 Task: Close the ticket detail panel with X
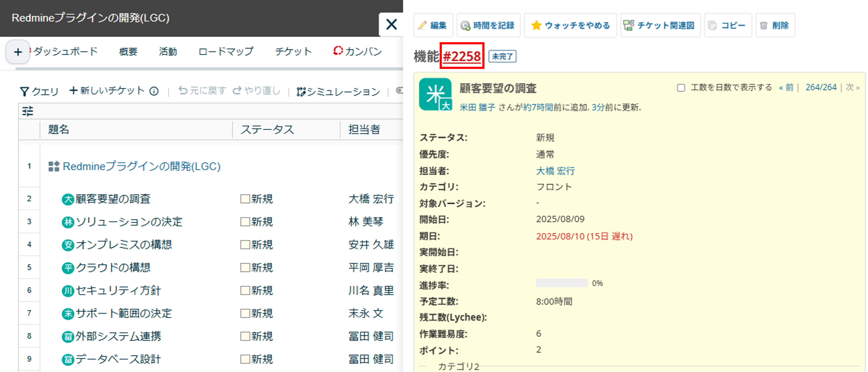tap(391, 25)
